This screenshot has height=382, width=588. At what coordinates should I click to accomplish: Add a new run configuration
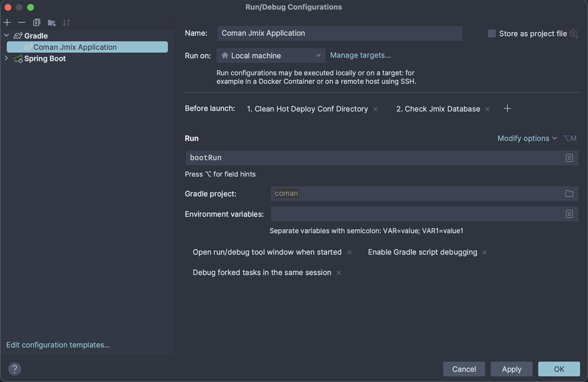coord(7,22)
